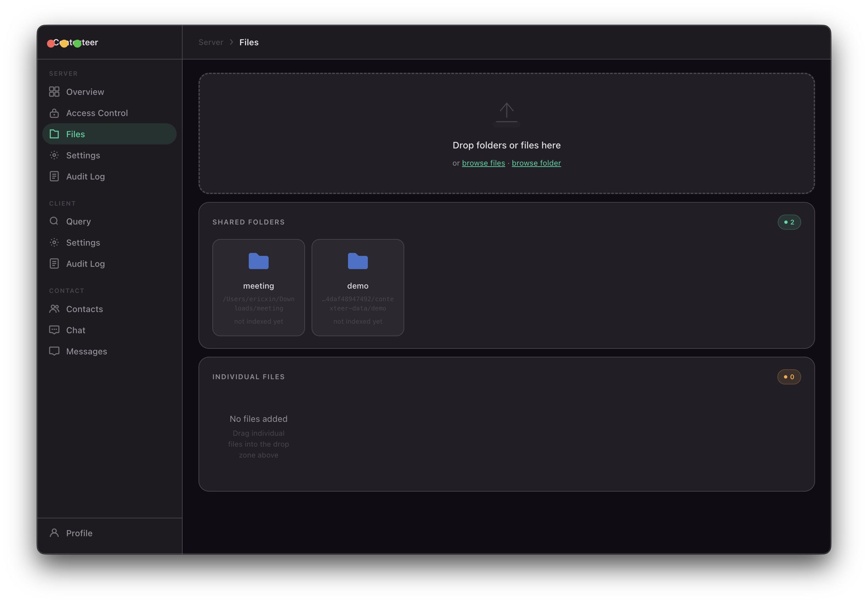Click the shared folders count badge

pos(789,222)
